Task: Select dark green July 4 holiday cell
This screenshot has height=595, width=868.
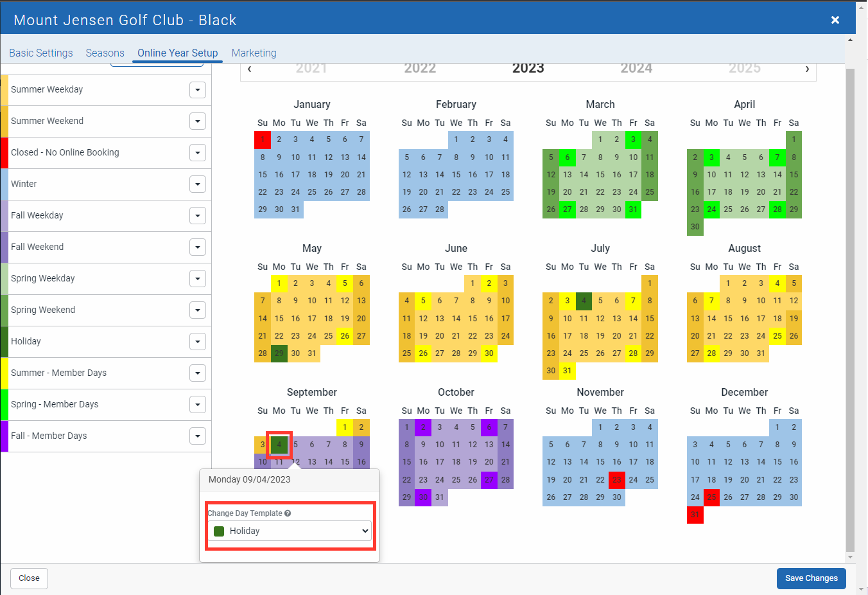Action: pyautogui.click(x=584, y=301)
